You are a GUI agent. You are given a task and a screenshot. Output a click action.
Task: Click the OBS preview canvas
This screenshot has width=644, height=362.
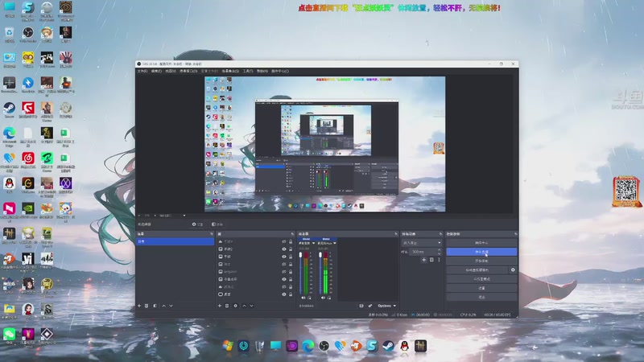[x=325, y=144]
